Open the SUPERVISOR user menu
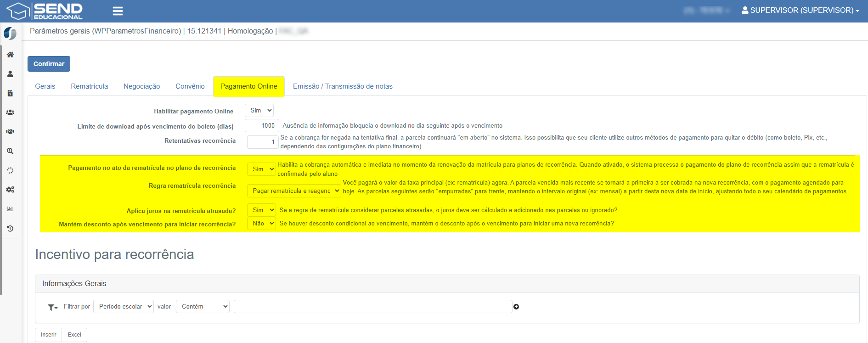Image resolution: width=868 pixels, height=343 pixels. 800,10
